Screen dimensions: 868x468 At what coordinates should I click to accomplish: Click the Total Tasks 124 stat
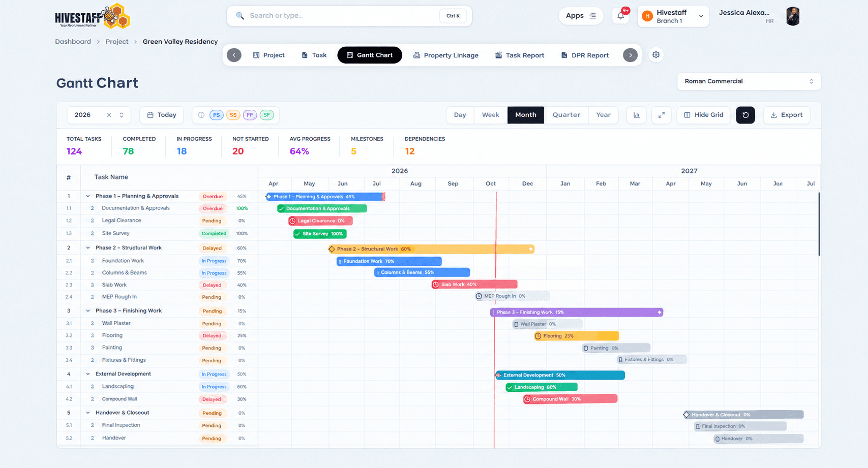click(x=83, y=146)
